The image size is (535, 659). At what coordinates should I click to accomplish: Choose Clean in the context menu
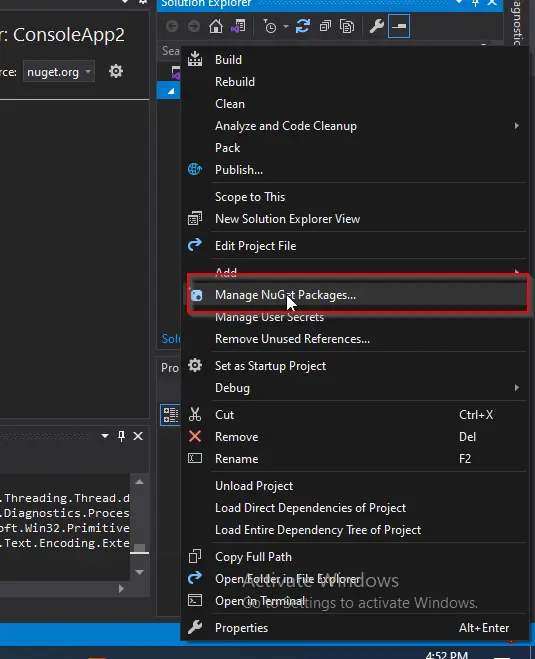coord(356,104)
